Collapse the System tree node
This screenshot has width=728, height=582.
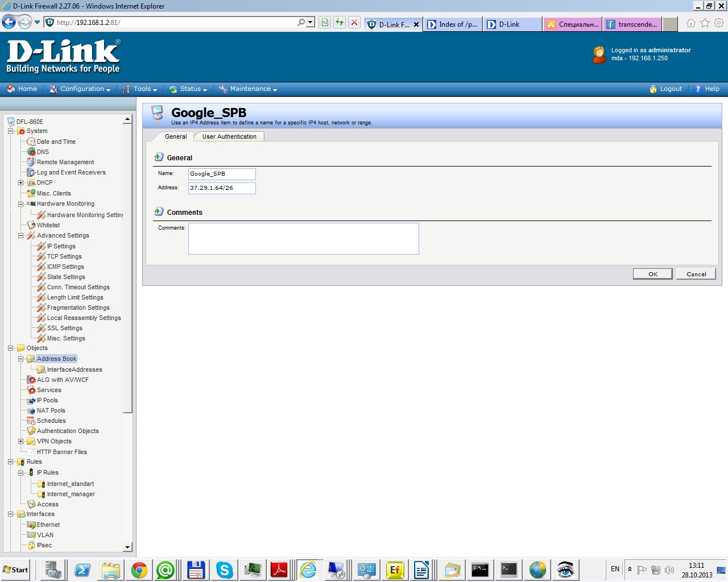(x=10, y=131)
